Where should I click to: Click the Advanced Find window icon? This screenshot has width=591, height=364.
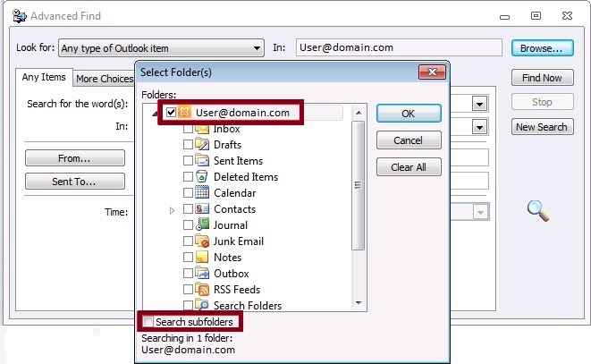pos(19,16)
